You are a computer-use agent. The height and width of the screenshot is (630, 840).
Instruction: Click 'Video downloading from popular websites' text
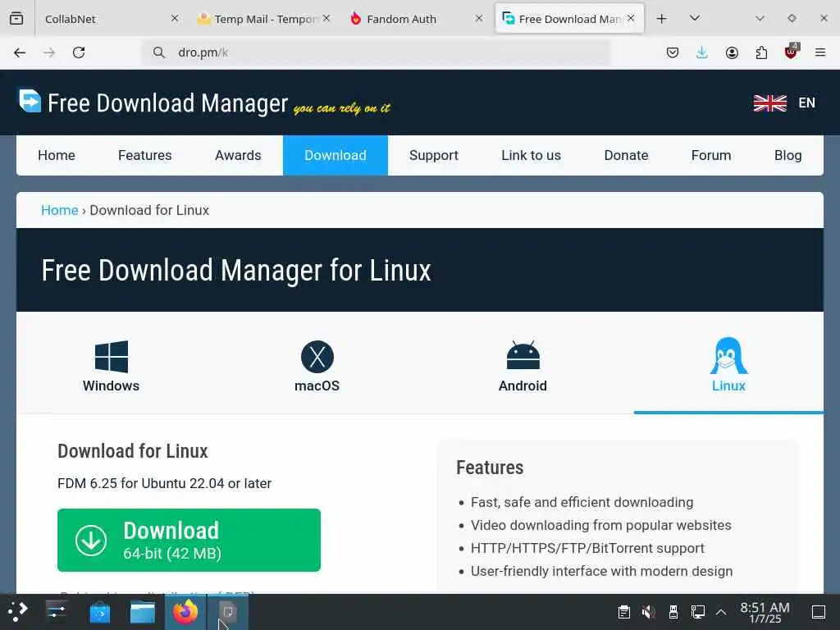pyautogui.click(x=601, y=525)
